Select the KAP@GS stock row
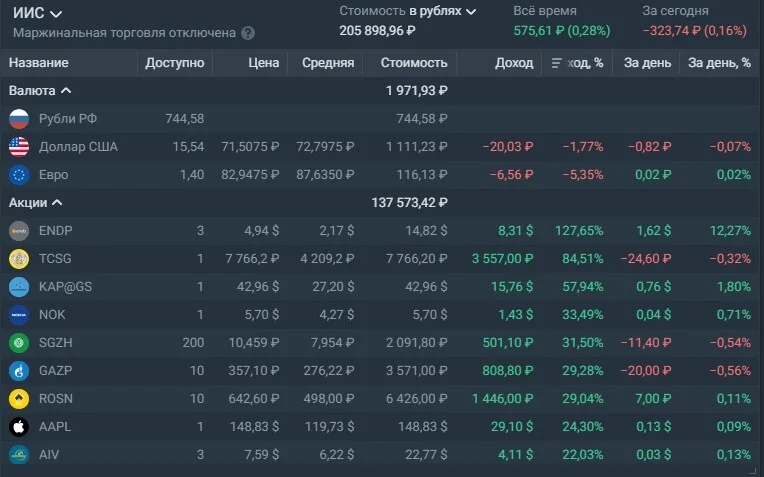 (x=380, y=286)
